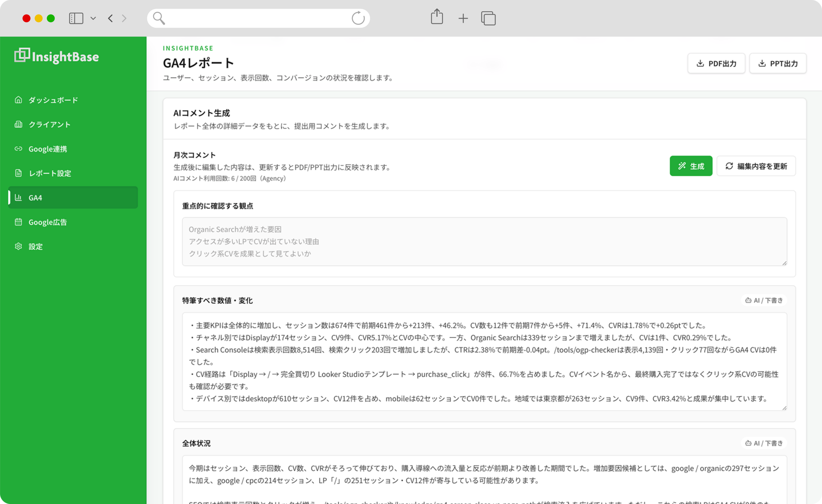The image size is (822, 504).
Task: Focus the 特筆すべき数値・変化 text area
Action: (x=485, y=361)
